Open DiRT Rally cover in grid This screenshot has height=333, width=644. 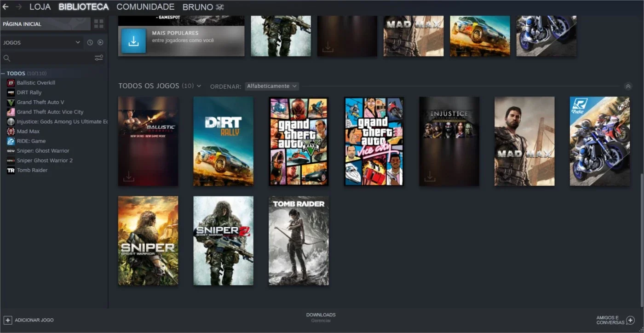pyautogui.click(x=223, y=141)
